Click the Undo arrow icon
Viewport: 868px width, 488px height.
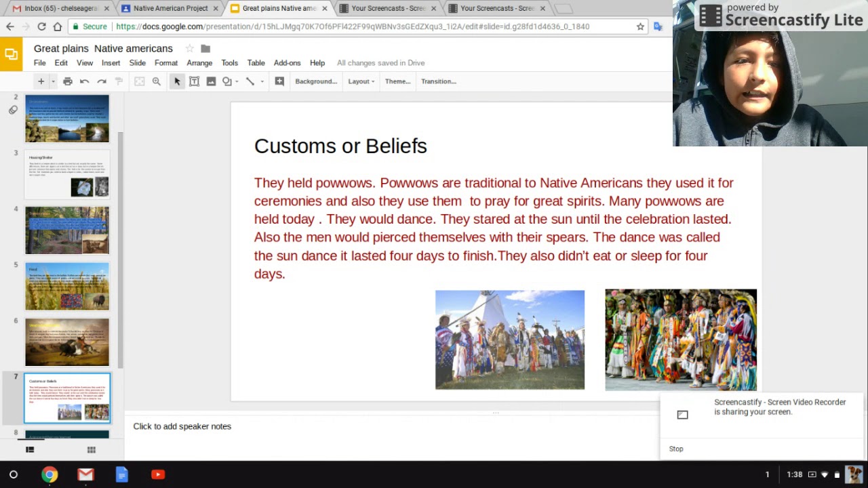click(85, 81)
